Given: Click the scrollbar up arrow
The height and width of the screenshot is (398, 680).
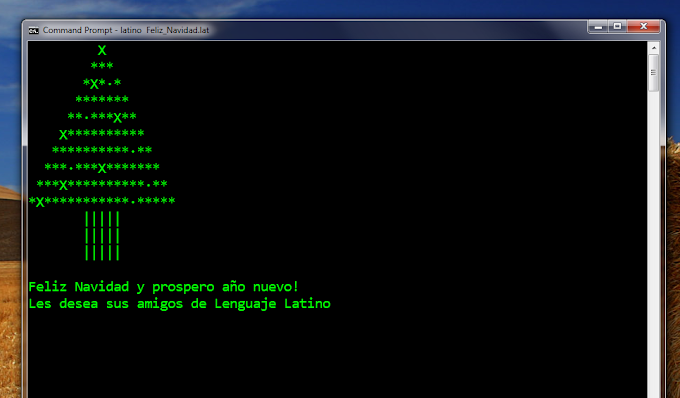Looking at the screenshot, I should (x=654, y=48).
